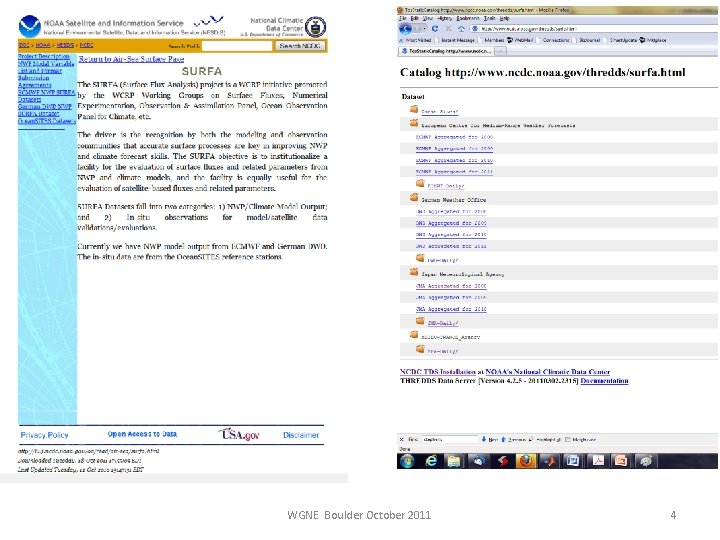Screen dimensions: 720x540
Task: Click the find bar text field
Action: click(x=450, y=439)
